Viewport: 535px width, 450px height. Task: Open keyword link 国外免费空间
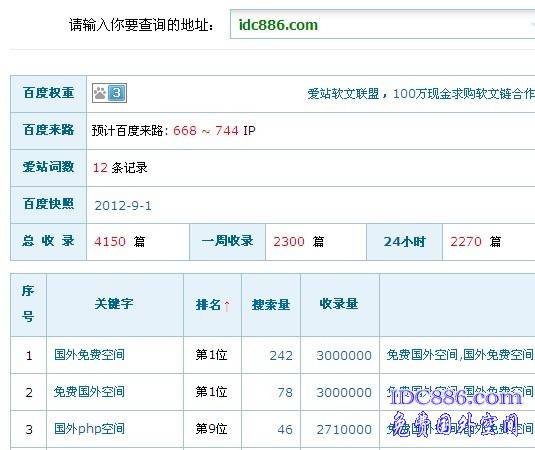tap(89, 355)
